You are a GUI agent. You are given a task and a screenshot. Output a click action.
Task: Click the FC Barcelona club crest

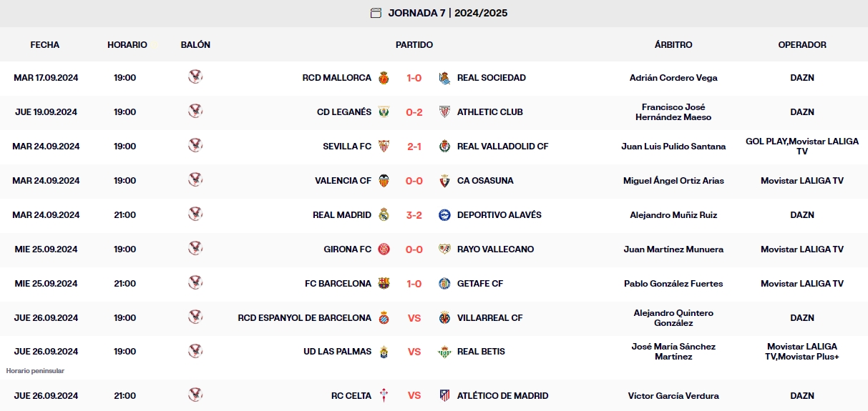point(384,284)
